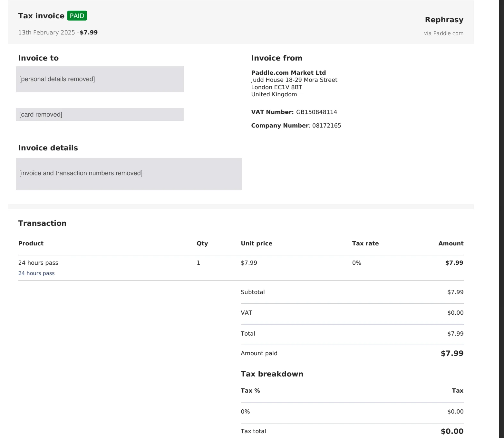
Task: Click the 'Subtotal' label
Action: pos(253,292)
